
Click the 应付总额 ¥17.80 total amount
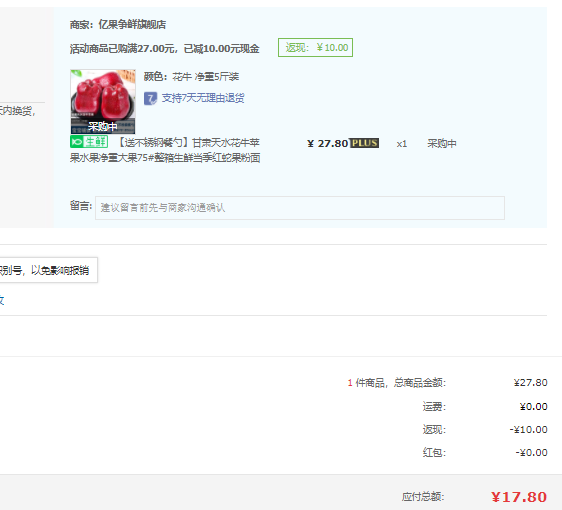[519, 497]
